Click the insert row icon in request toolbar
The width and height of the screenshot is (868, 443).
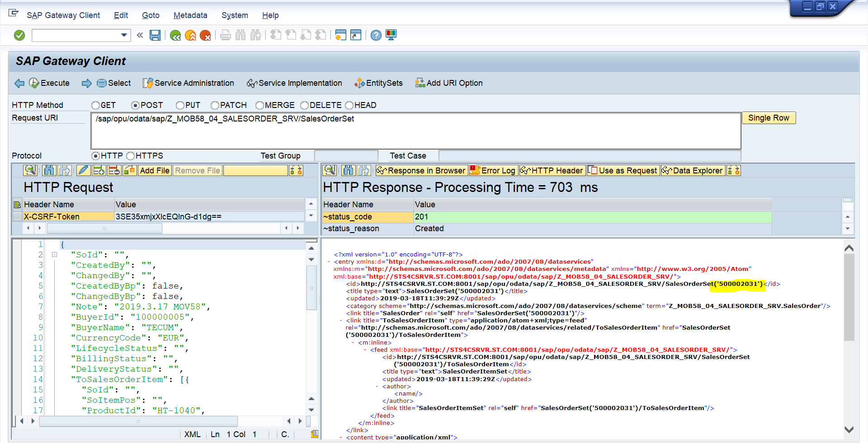coord(99,170)
